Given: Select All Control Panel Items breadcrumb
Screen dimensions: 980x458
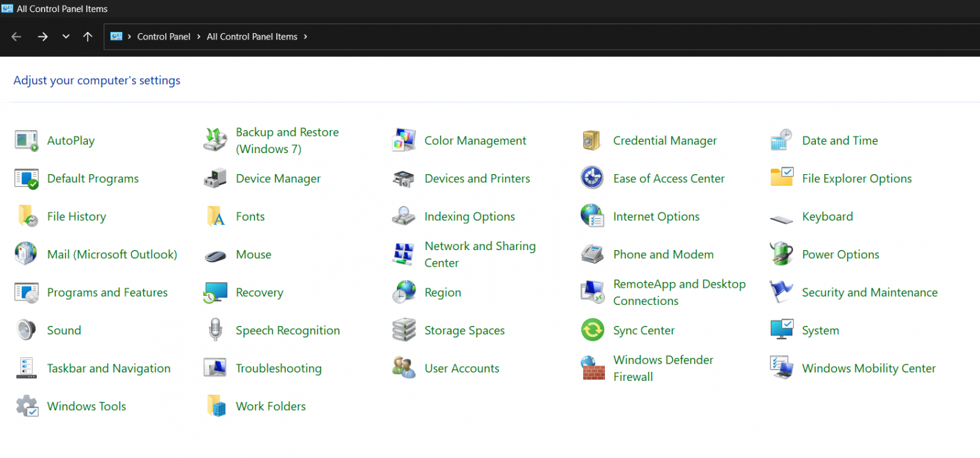Looking at the screenshot, I should (252, 37).
